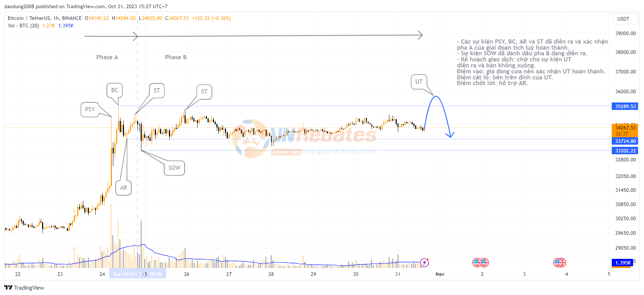644x295 pixels.
Task: Select the ST callout next to BC
Action: coord(157,90)
